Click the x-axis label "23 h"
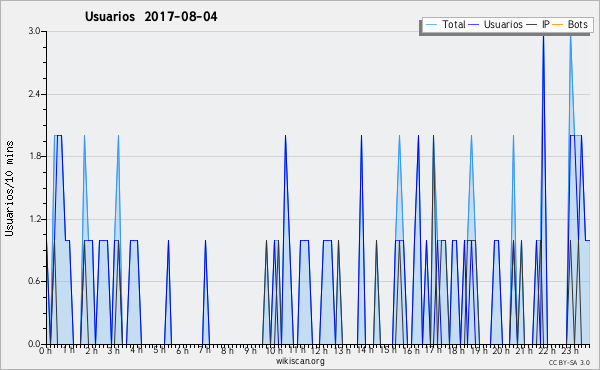Screen dimensions: 600x370 [x=569, y=350]
